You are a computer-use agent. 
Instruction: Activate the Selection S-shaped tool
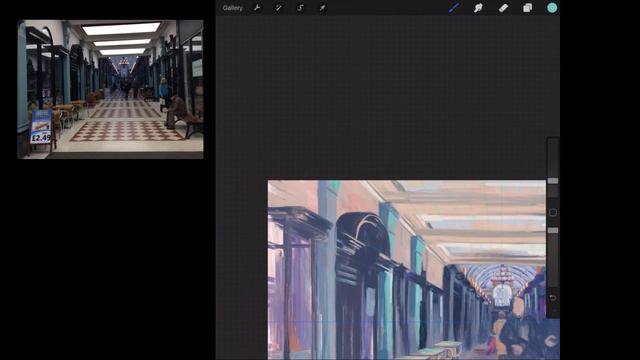coord(300,8)
